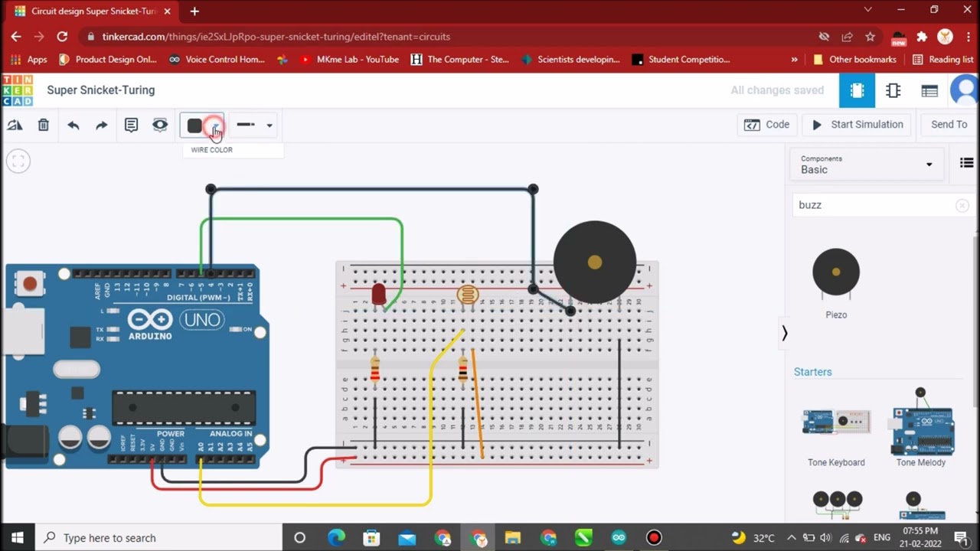This screenshot has height=551, width=980.
Task: Rotate the selected component
Action: 15,125
